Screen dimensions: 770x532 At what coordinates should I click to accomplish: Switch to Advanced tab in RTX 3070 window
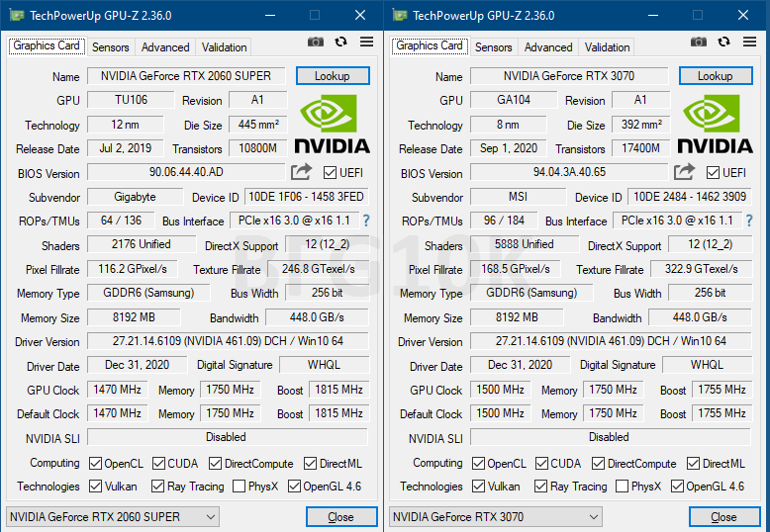(x=548, y=47)
